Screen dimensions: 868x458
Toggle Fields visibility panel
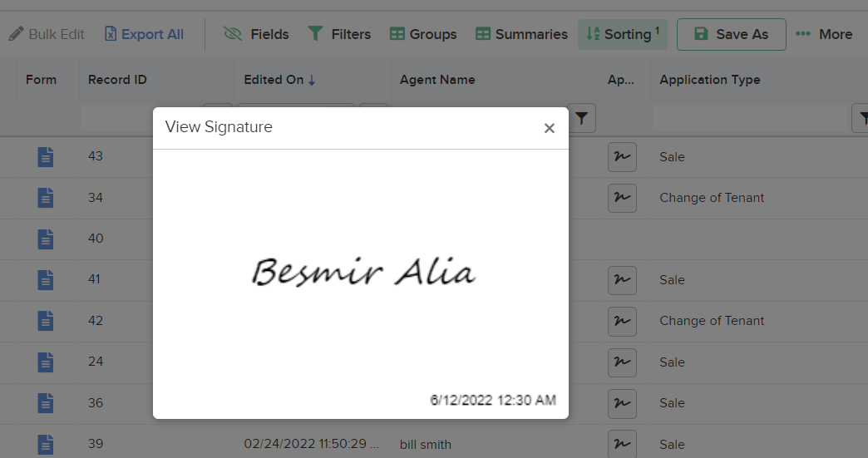point(256,34)
